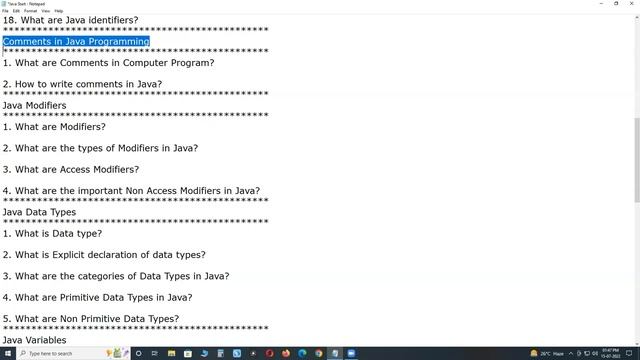Open the View menu
640x360 pixels.
tap(46, 11)
